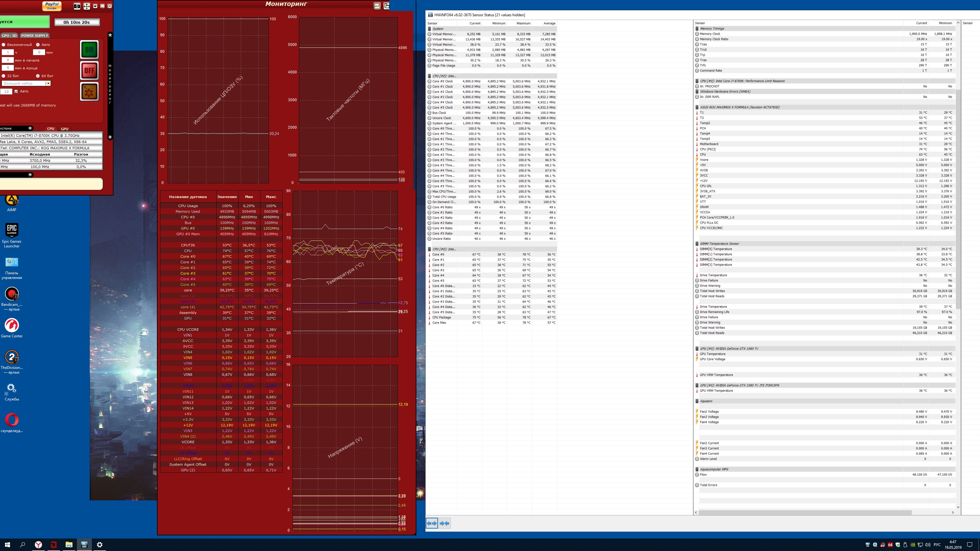
Task: Switch to the POWER SUPPLY tab
Action: (x=34, y=35)
